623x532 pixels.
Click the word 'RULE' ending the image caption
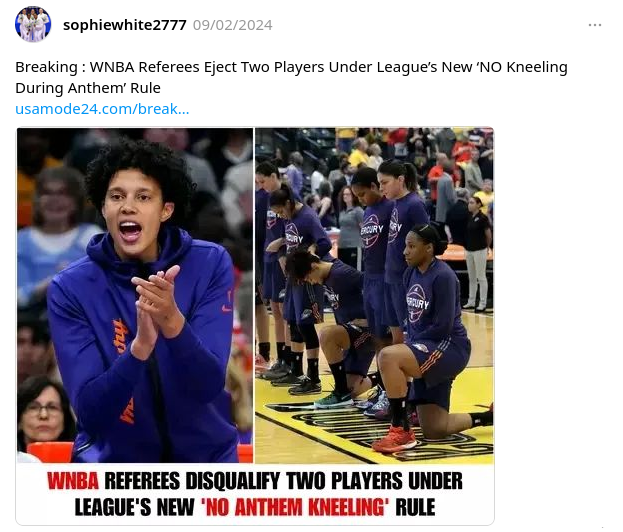pos(415,507)
